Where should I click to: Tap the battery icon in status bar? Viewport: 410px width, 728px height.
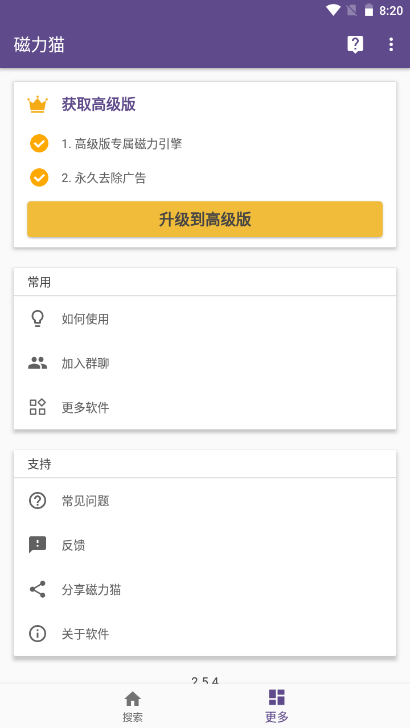coord(369,10)
